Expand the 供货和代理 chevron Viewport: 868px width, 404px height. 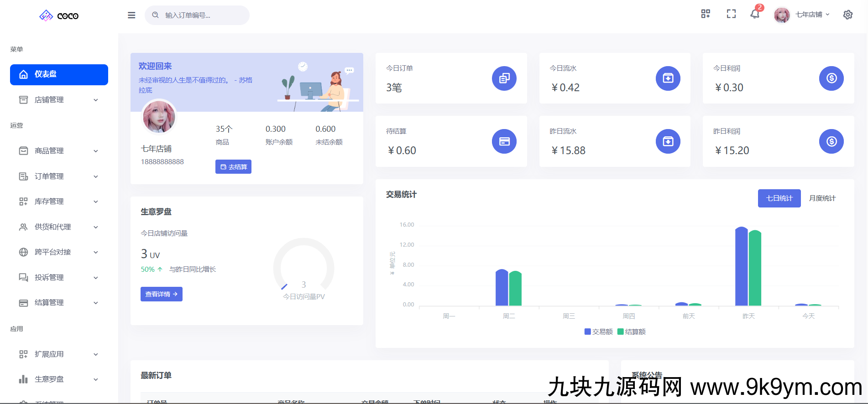(96, 227)
